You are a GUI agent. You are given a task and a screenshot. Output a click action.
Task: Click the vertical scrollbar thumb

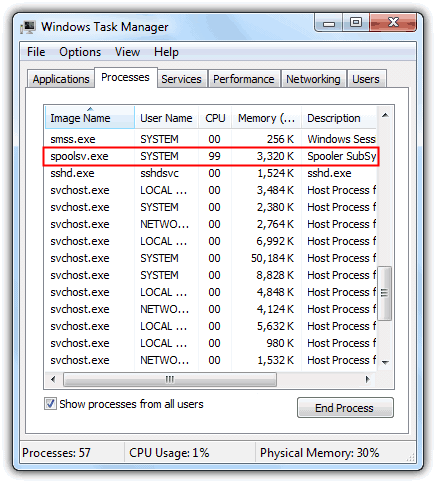[x=385, y=293]
